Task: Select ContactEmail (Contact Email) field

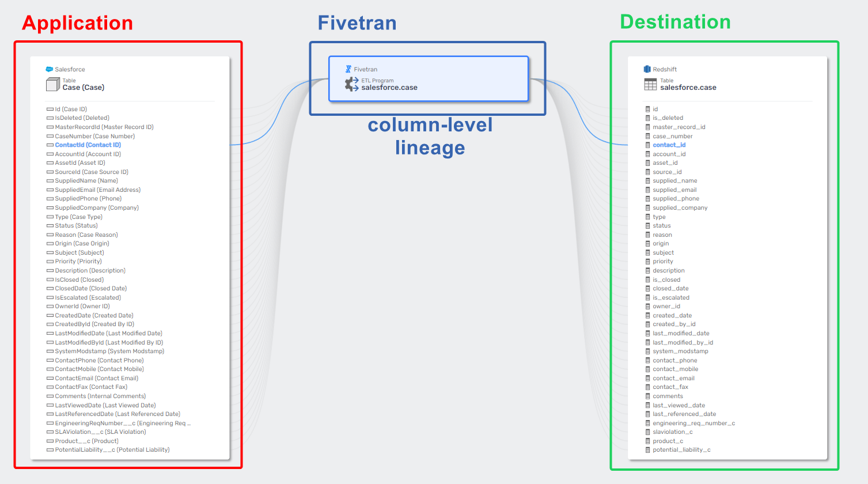Action: (97, 379)
